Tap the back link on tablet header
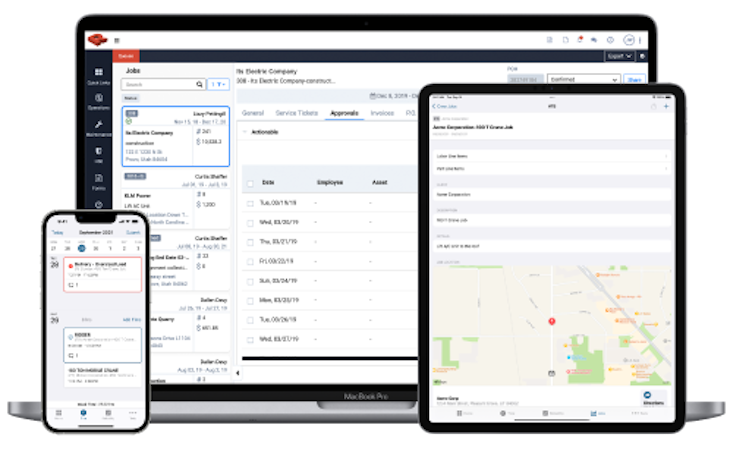The image size is (733, 450). coord(445,107)
